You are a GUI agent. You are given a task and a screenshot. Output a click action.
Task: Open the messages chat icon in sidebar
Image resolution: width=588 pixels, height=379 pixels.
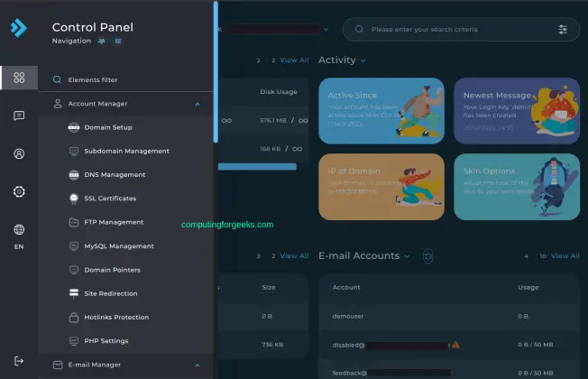19,116
